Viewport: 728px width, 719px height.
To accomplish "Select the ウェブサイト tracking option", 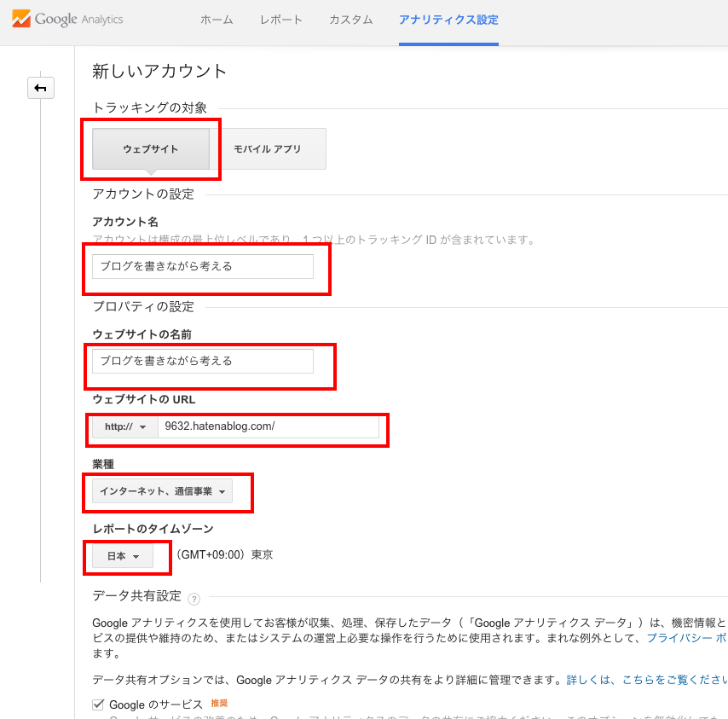I will (151, 148).
